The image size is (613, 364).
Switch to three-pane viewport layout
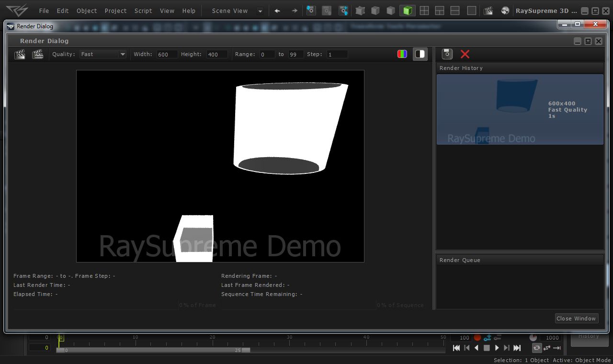coord(439,10)
